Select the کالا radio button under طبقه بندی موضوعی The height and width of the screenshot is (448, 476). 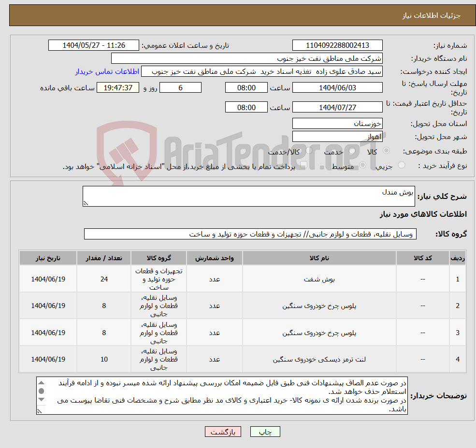386,151
